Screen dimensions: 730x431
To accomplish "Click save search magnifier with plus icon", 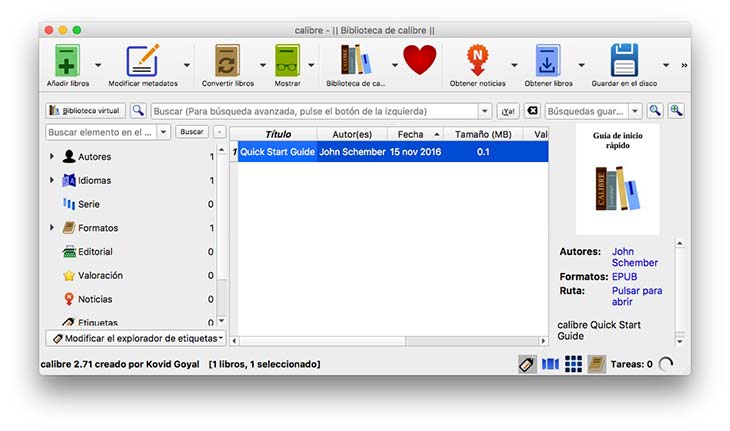I will point(676,111).
